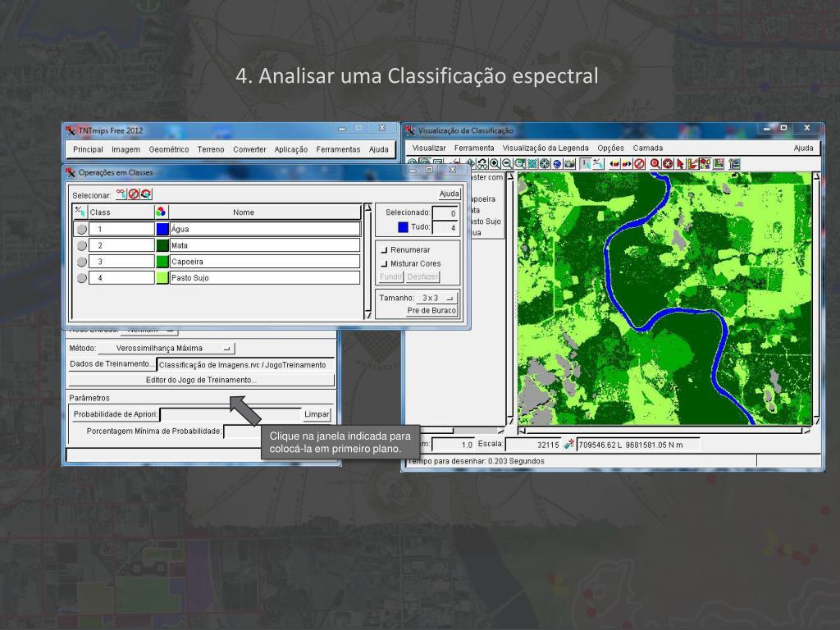
Task: Click the deselect-all red circle beside Selecionar
Action: [134, 194]
